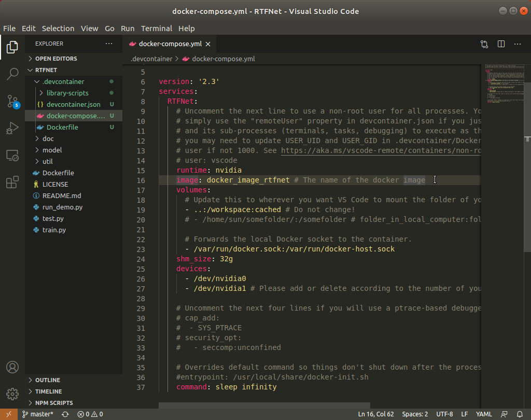The image size is (531, 420).
Task: Open notifications bell in status bar
Action: pos(520,414)
